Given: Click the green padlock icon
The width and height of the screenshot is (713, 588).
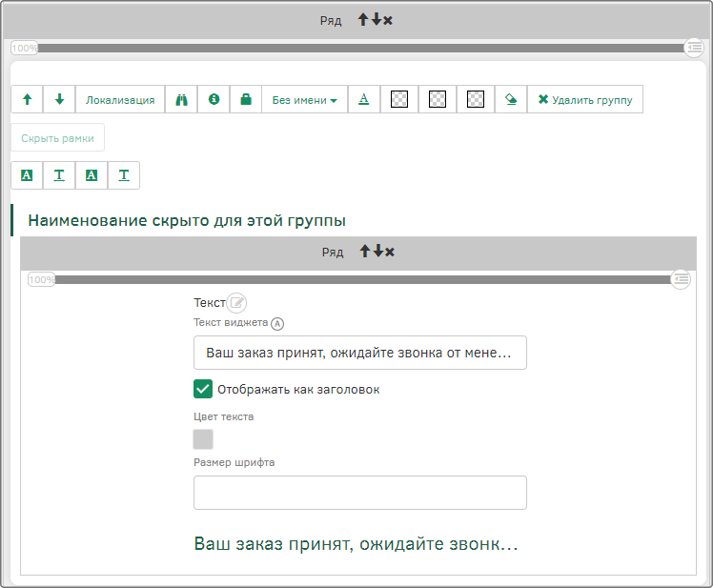Looking at the screenshot, I should (246, 99).
